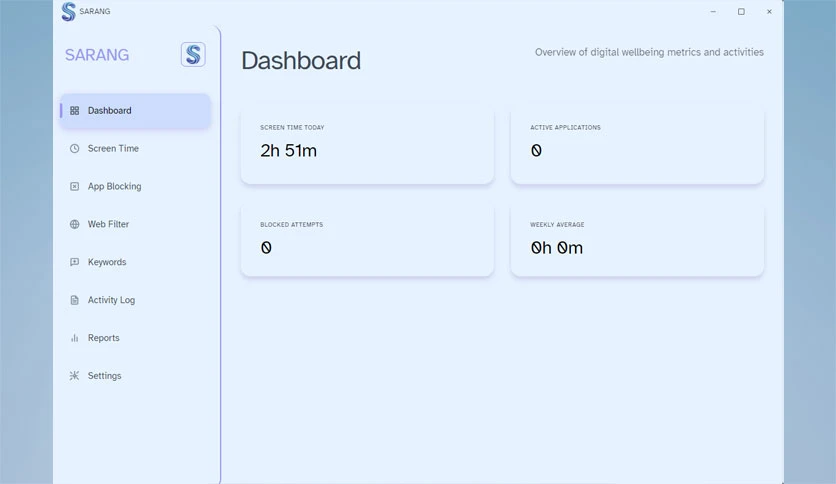836x484 pixels.
Task: Click the Settings gear icon
Action: click(x=75, y=376)
